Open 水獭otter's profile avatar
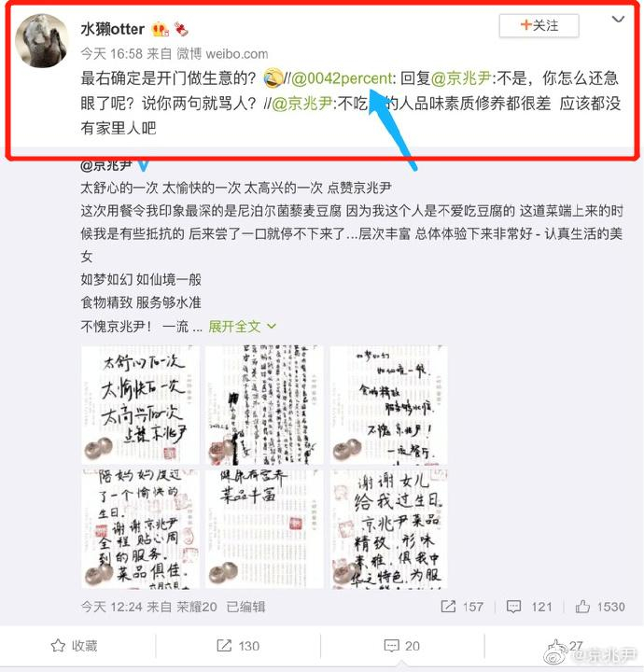The image size is (644, 672). pyautogui.click(x=42, y=41)
